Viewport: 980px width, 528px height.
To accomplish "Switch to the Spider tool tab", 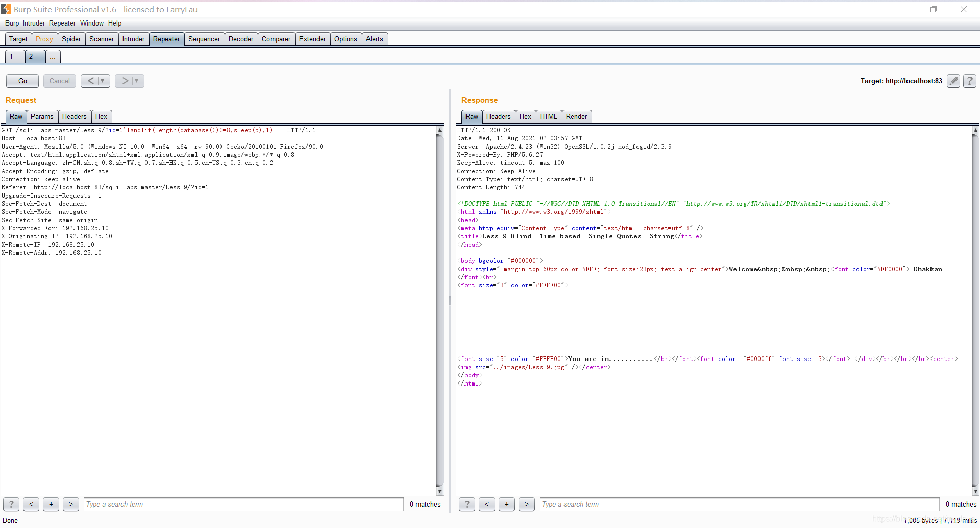I will coord(71,39).
